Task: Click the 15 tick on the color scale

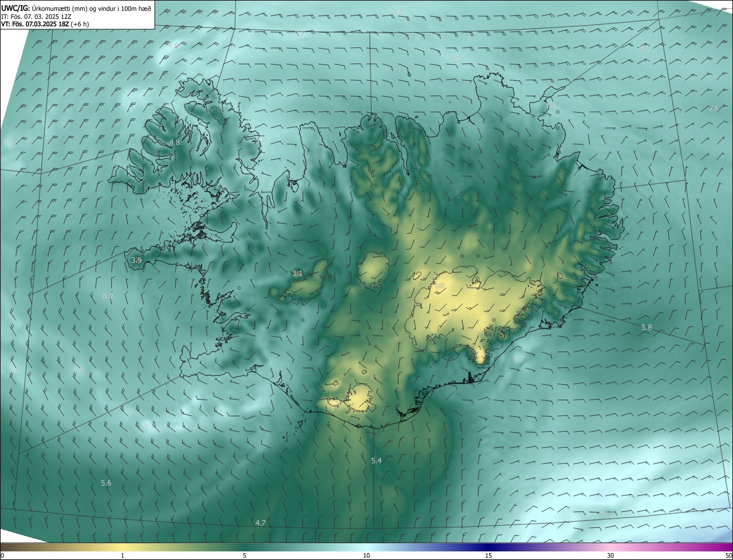Action: tap(488, 555)
